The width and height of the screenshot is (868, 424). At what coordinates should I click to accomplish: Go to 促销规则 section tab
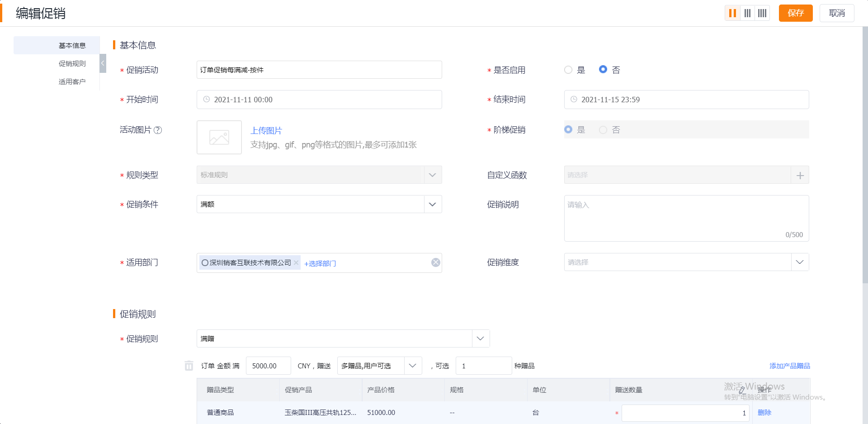click(x=57, y=63)
